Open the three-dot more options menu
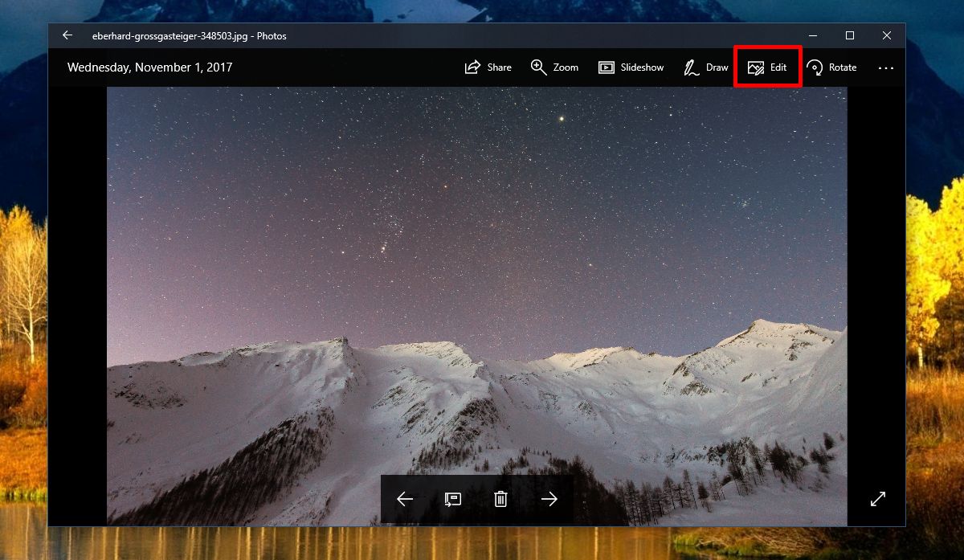The width and height of the screenshot is (964, 560). tap(886, 68)
